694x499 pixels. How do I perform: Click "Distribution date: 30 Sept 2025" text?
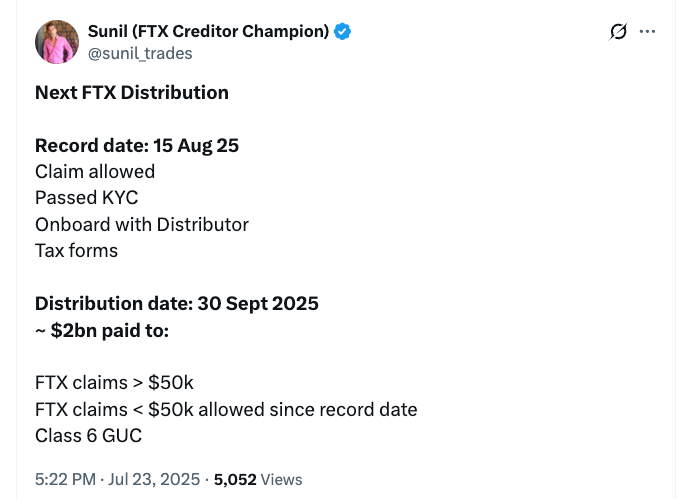177,303
